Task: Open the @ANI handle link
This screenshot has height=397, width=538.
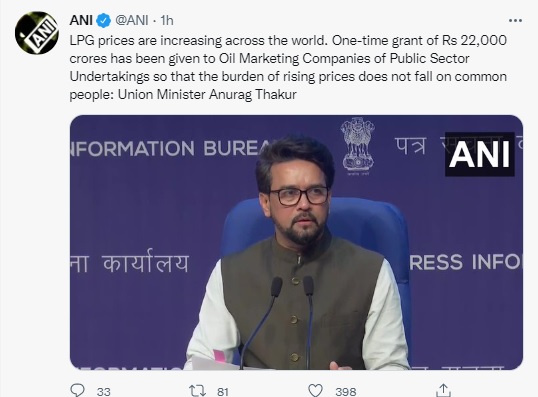Action: (132, 21)
